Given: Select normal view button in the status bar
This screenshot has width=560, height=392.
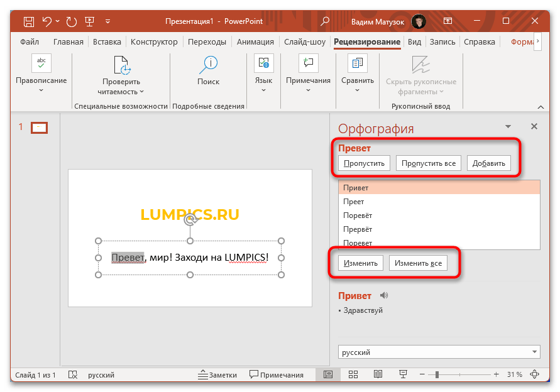Looking at the screenshot, I should coord(327,374).
